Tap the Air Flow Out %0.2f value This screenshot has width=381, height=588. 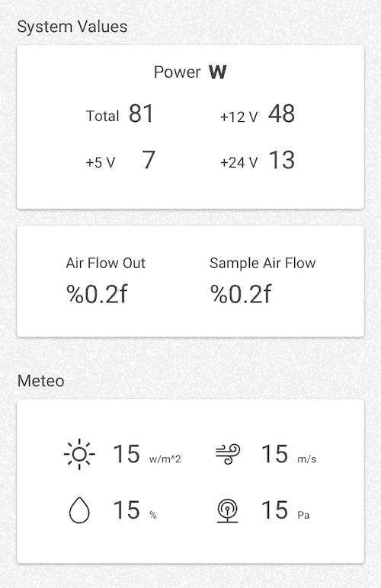pyautogui.click(x=97, y=294)
